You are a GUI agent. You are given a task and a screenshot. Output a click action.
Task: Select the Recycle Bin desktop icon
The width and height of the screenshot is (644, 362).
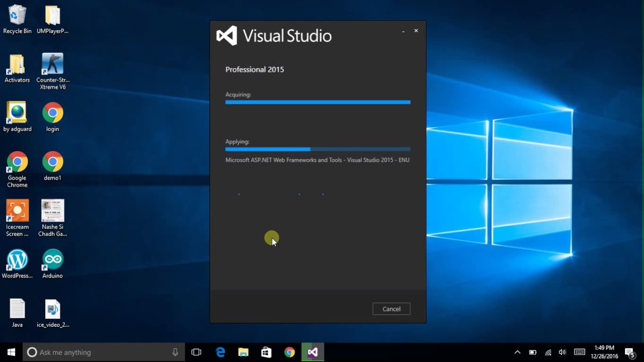[17, 19]
